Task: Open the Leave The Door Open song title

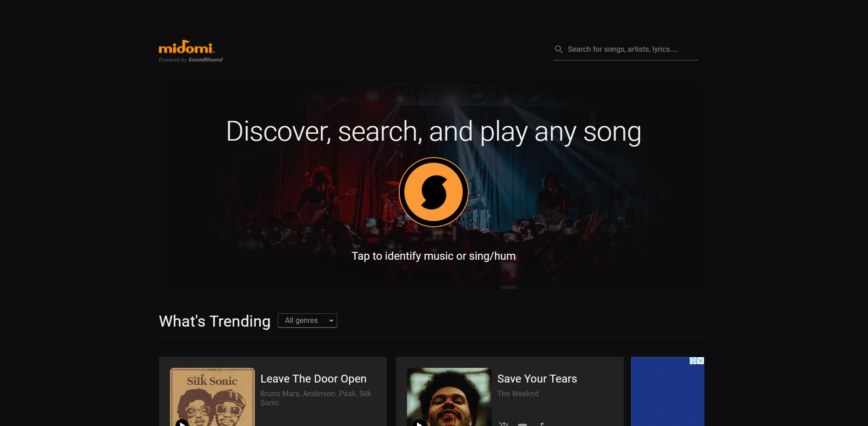Action: point(313,379)
